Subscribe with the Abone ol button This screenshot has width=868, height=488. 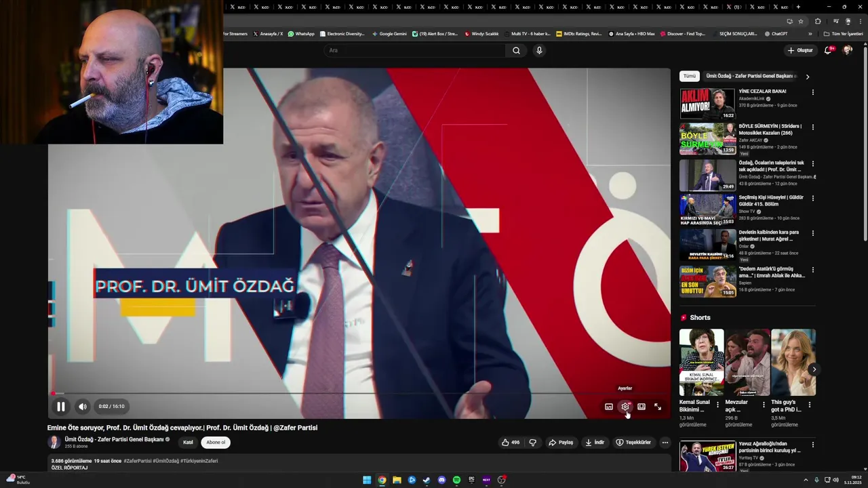[x=216, y=443]
